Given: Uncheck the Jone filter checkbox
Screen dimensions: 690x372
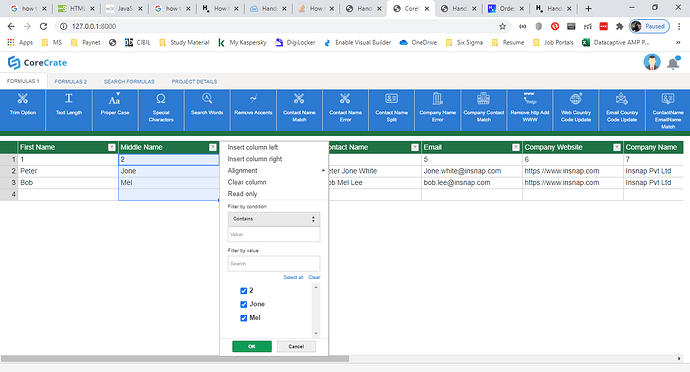Looking at the screenshot, I should 243,304.
